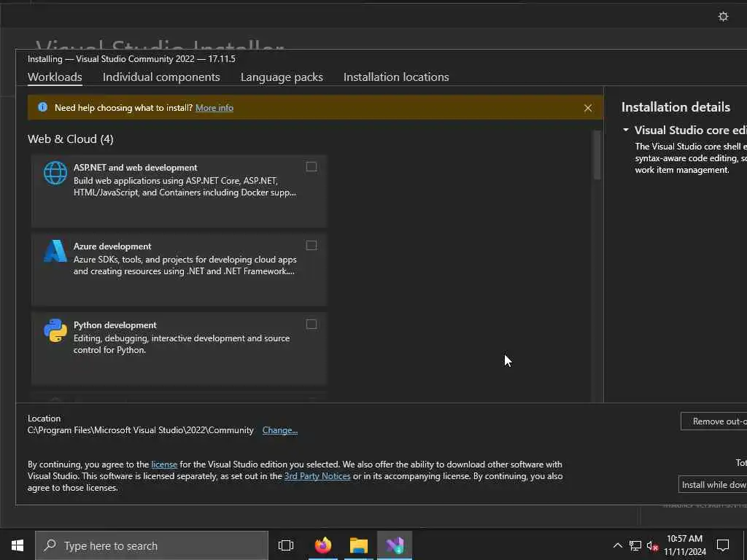Switch to the Workloads tab
The height and width of the screenshot is (560, 747).
click(55, 77)
